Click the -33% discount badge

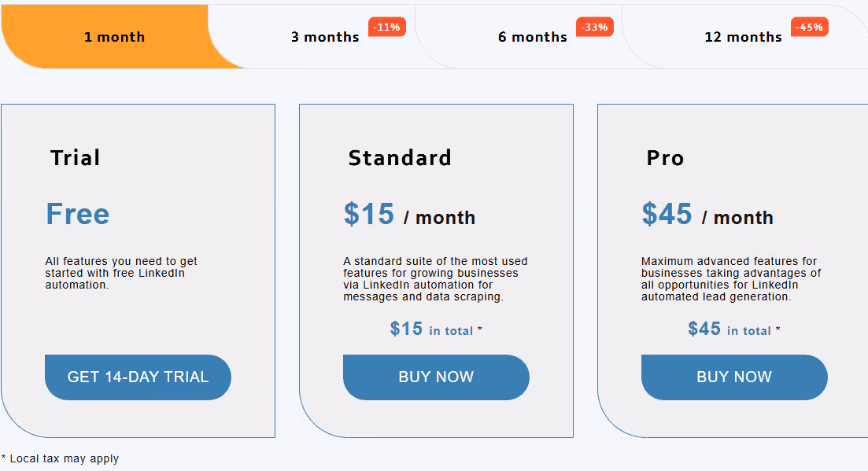[x=594, y=26]
